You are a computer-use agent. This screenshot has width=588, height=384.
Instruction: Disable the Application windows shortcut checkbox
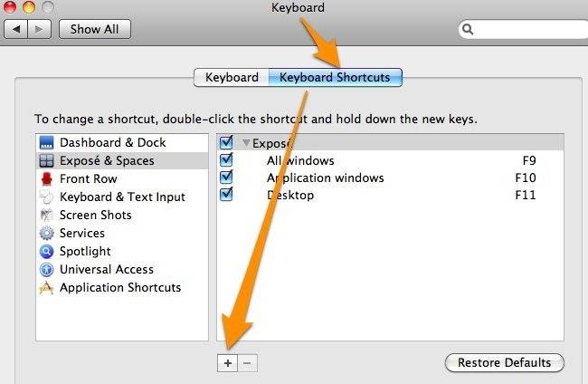(226, 178)
